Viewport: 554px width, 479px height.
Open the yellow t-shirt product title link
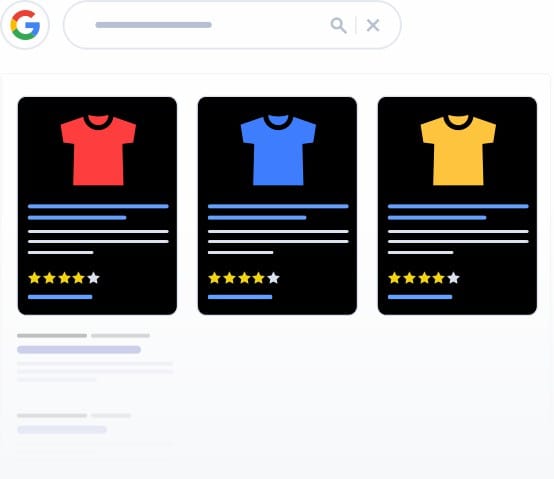(458, 212)
